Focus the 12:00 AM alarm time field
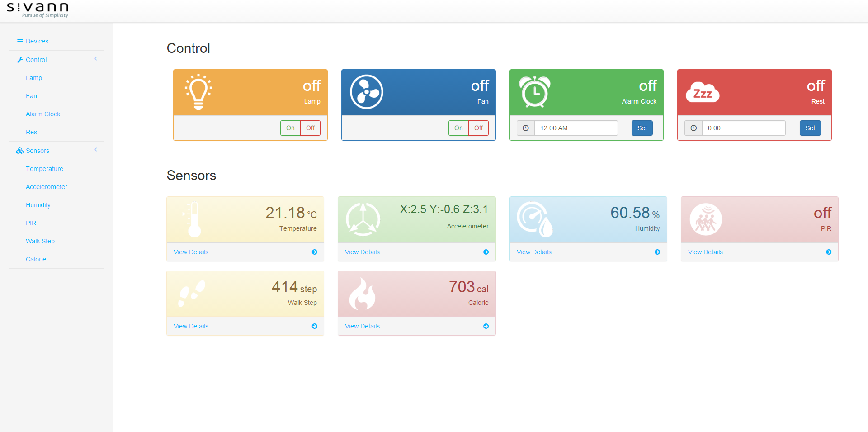The width and height of the screenshot is (868, 432). pos(576,128)
